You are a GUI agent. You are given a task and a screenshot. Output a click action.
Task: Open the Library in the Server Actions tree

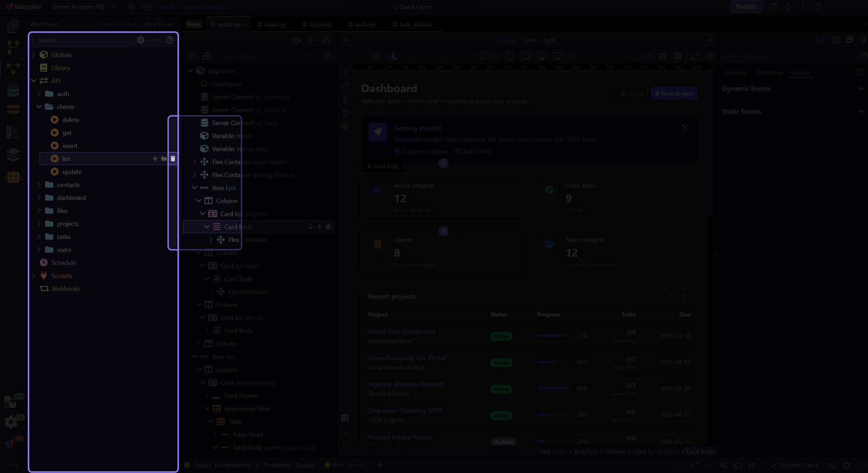[61, 68]
